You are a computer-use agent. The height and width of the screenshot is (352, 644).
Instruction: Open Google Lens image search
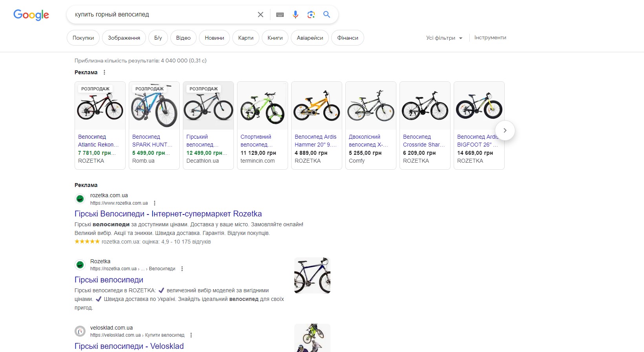[x=311, y=15]
